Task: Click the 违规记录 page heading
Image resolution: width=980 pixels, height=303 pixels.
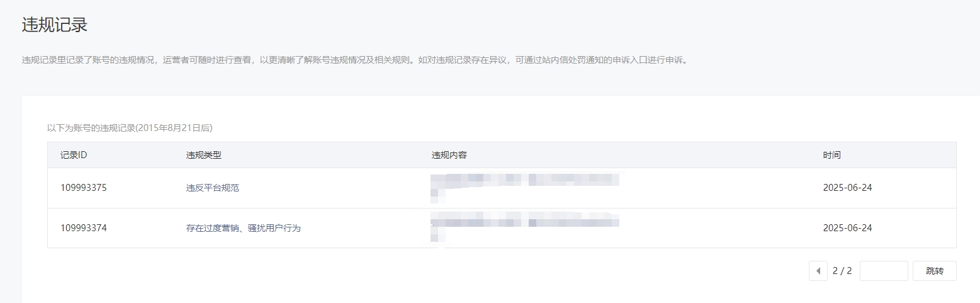Action: tap(55, 25)
